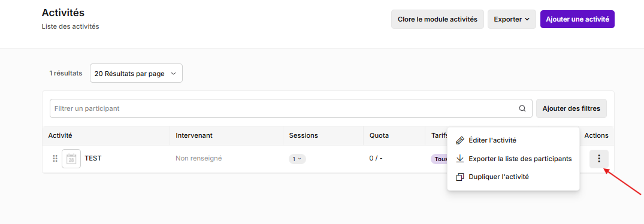This screenshot has width=644, height=224.
Task: Click the magnifier search icon in filter field
Action: [522, 109]
